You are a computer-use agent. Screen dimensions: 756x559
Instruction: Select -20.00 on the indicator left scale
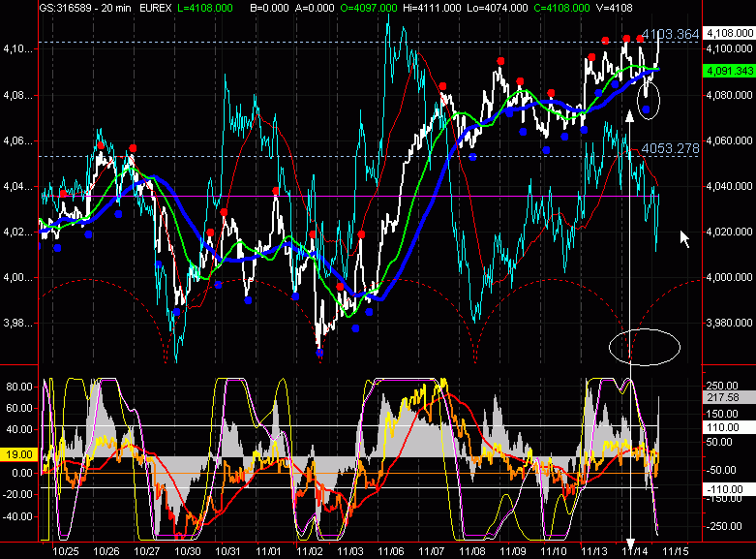point(17,494)
